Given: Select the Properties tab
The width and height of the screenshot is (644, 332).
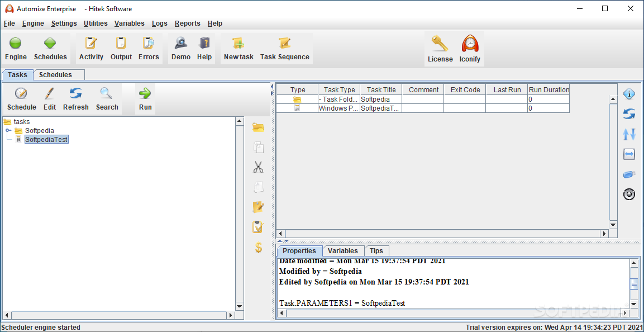Looking at the screenshot, I should click(299, 250).
